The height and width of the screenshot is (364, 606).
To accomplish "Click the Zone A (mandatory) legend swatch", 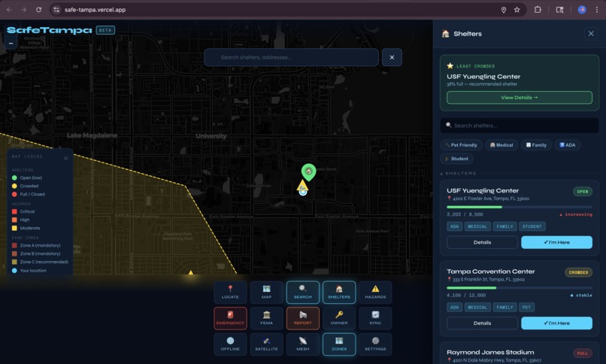I will tap(14, 245).
